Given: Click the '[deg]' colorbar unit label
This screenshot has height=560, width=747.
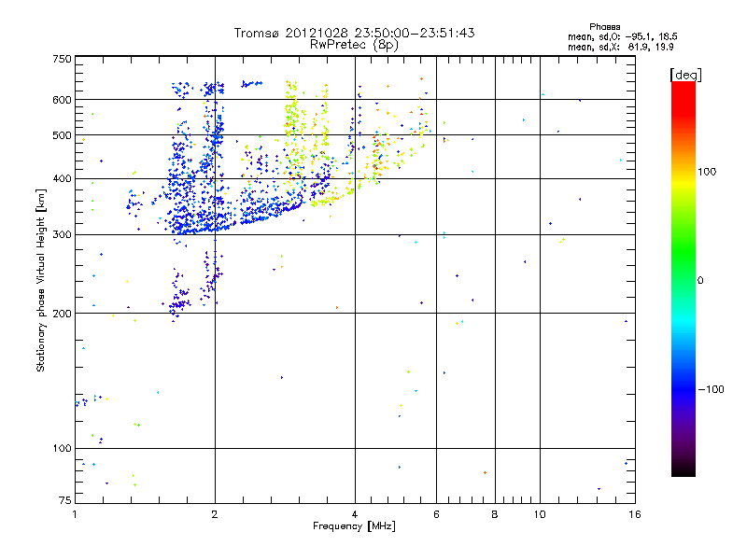Looking at the screenshot, I should (x=685, y=75).
